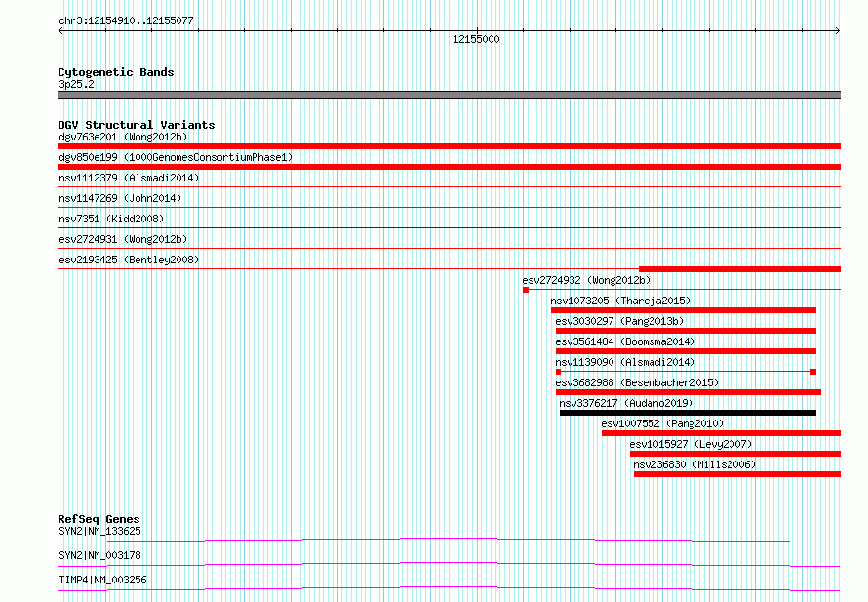Click the 12155000 ruler position label

click(476, 39)
